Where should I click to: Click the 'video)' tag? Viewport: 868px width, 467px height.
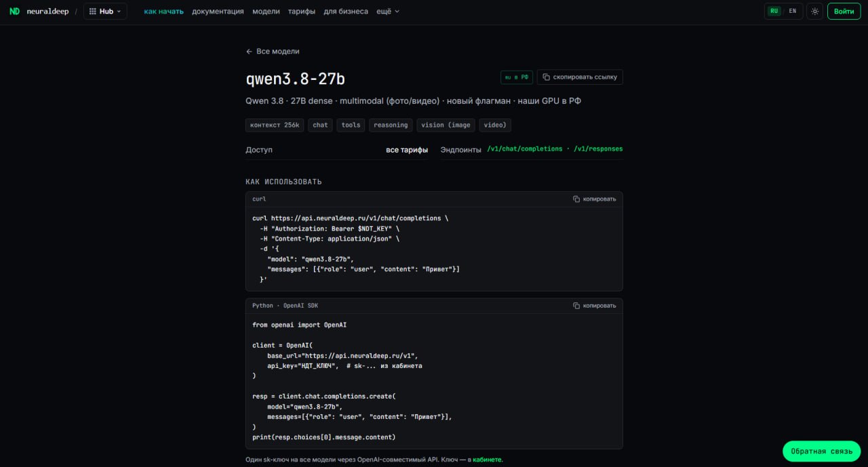(495, 125)
